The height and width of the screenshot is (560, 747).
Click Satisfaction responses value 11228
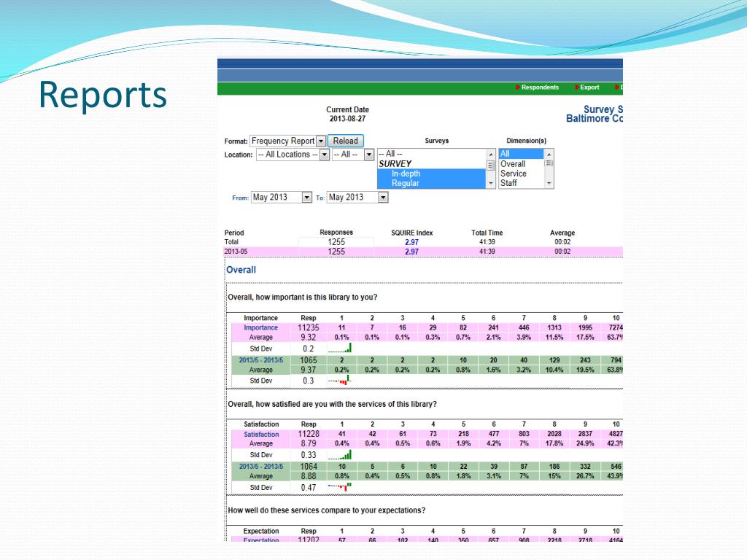(x=309, y=434)
